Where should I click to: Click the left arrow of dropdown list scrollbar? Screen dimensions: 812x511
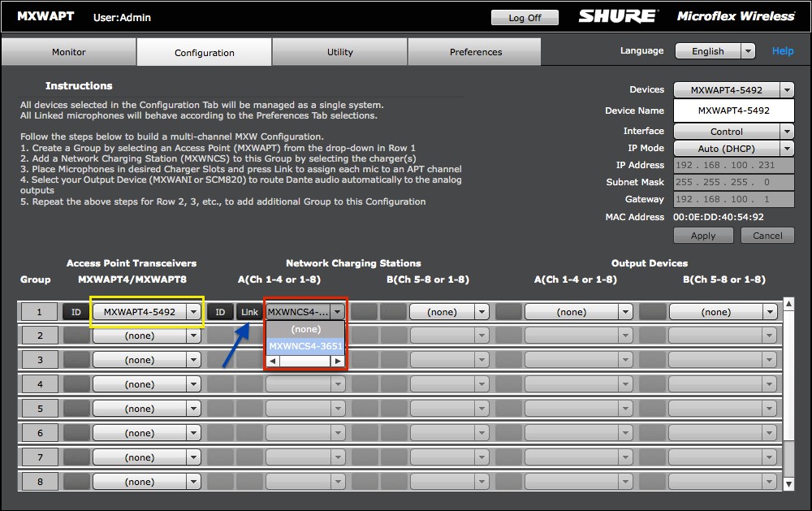pyautogui.click(x=273, y=361)
